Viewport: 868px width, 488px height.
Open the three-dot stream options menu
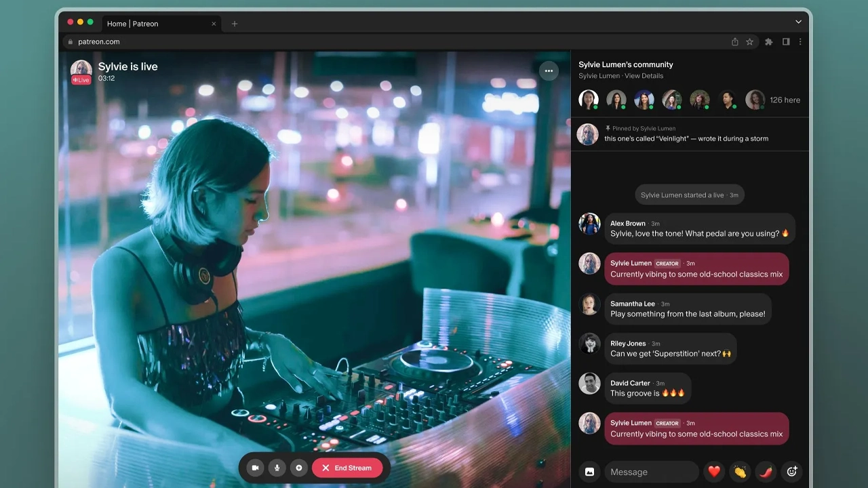549,70
